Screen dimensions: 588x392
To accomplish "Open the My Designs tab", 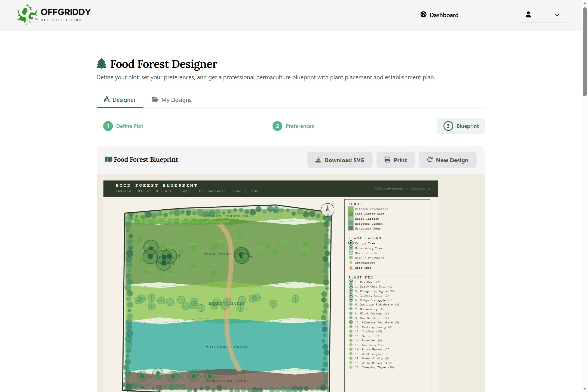I will point(171,100).
